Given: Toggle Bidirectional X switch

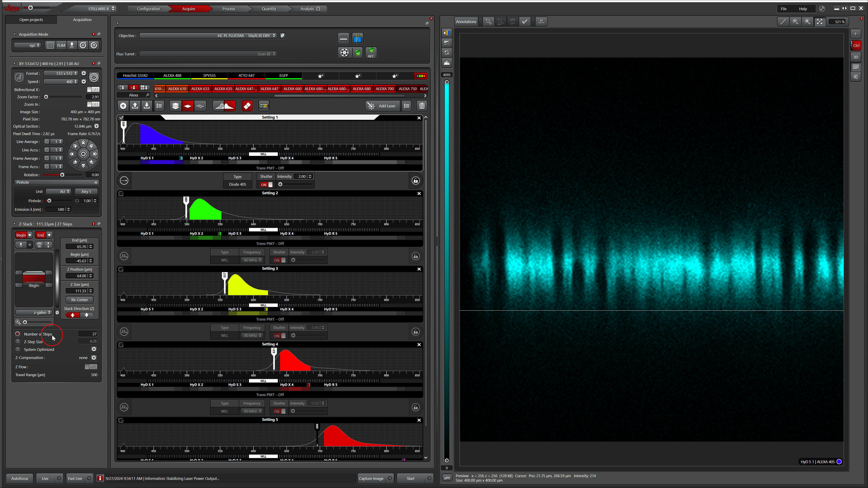Looking at the screenshot, I should (93, 90).
